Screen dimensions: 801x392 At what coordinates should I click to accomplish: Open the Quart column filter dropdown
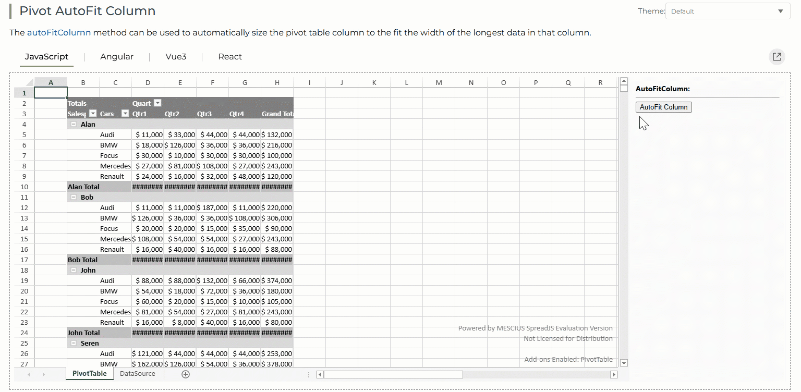pos(158,103)
